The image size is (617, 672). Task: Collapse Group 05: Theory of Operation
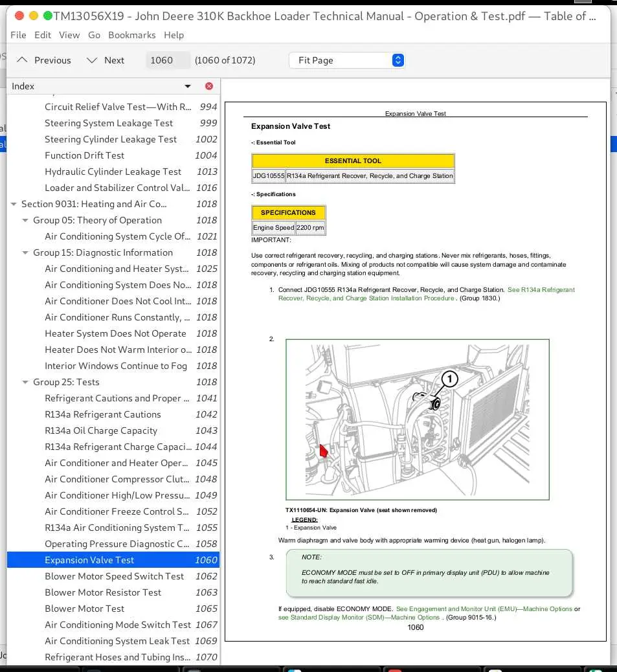25,221
